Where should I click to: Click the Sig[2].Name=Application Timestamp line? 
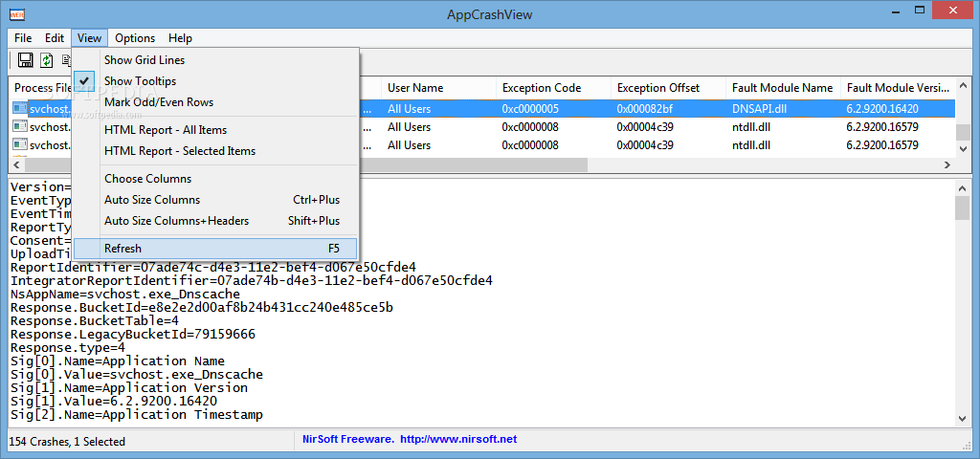click(x=136, y=415)
